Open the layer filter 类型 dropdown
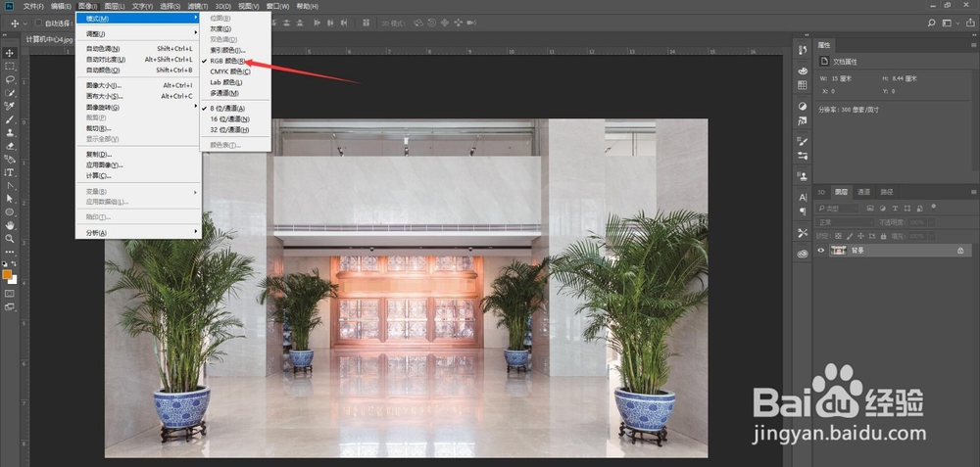Screen dimensions: 980x467 tap(838, 208)
